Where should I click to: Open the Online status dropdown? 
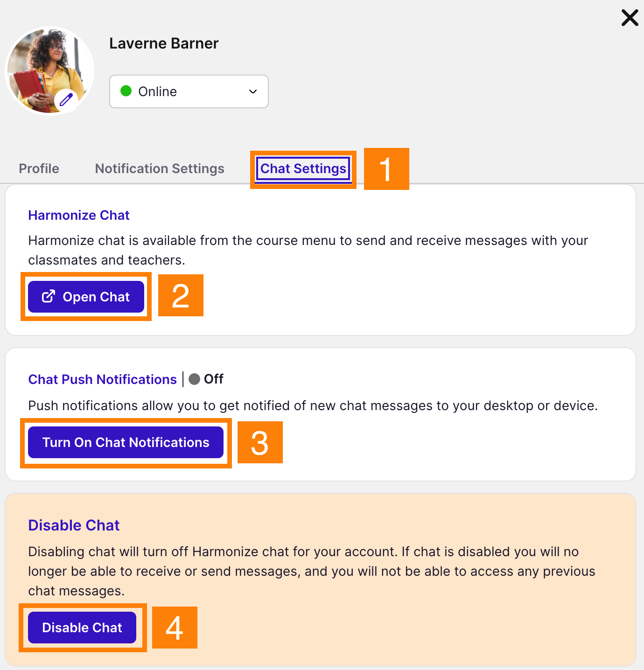189,91
